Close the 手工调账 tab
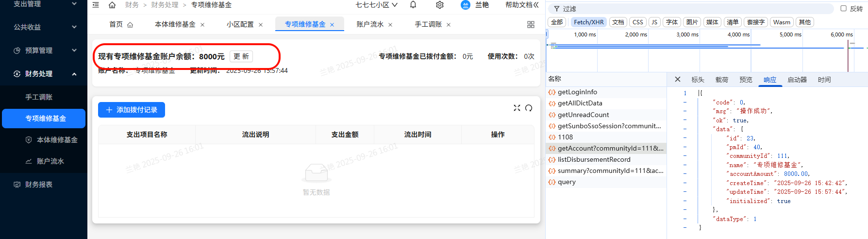The width and height of the screenshot is (868, 239). (x=449, y=25)
